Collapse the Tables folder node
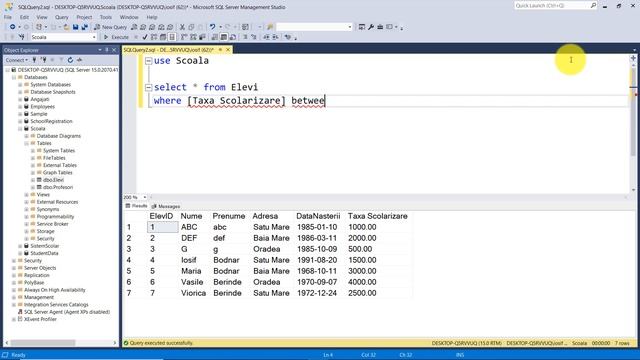Image resolution: width=640 pixels, height=360 pixels. (27, 143)
